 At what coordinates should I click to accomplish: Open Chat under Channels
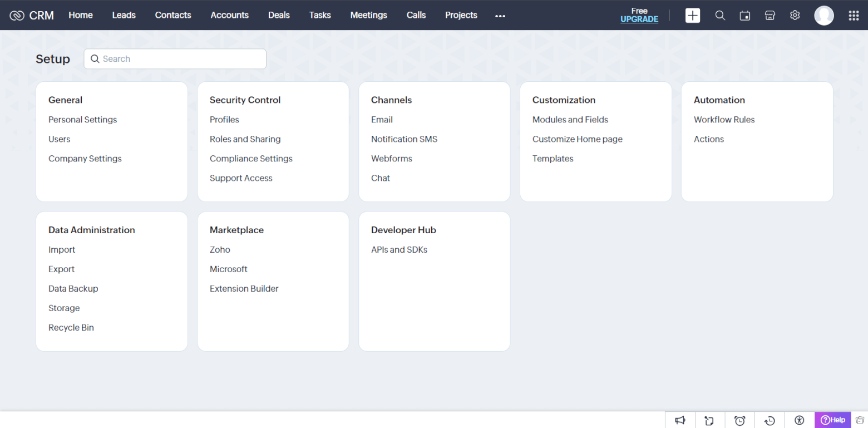coord(381,178)
